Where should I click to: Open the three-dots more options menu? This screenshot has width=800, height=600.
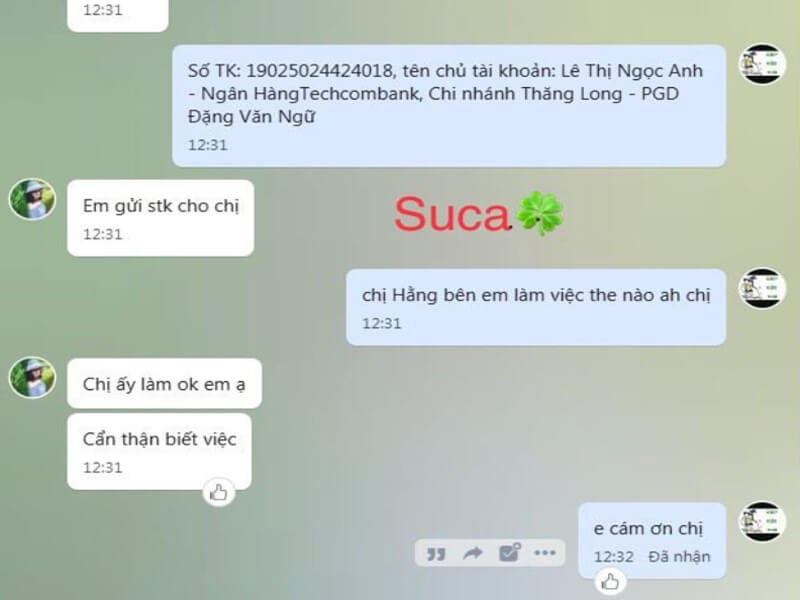coord(544,553)
